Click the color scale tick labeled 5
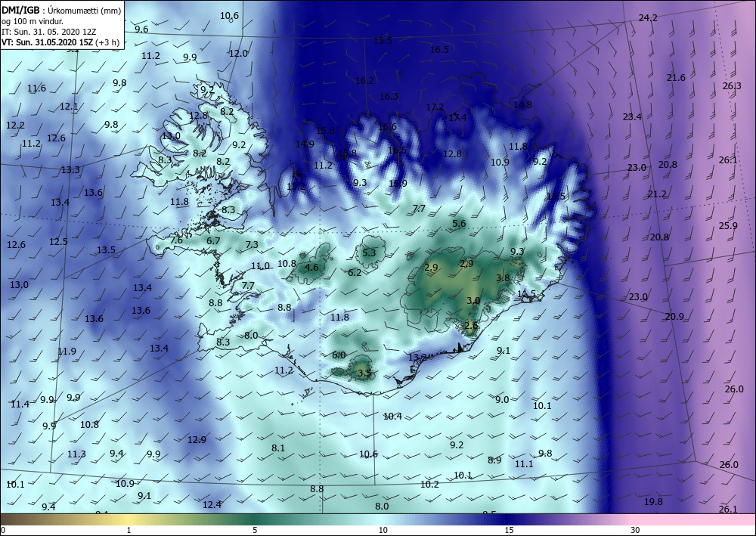 pos(255,530)
